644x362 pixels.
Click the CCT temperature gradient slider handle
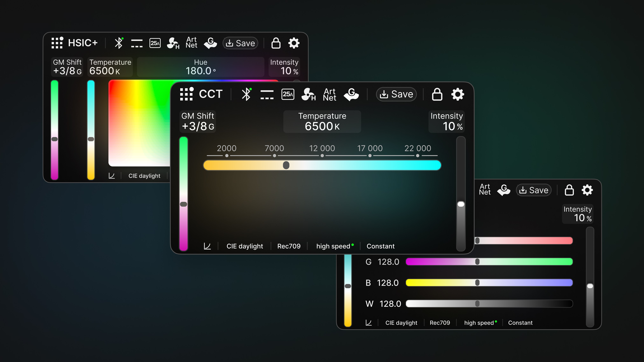click(x=286, y=165)
